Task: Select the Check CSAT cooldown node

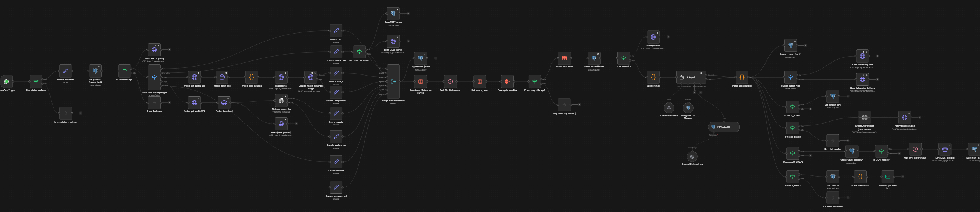Action: pyautogui.click(x=852, y=151)
